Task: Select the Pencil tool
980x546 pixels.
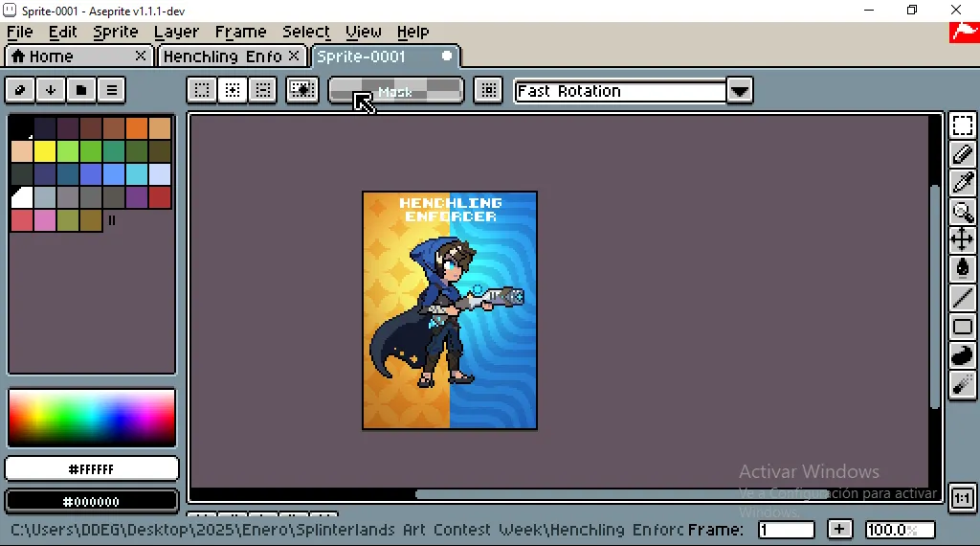Action: tap(963, 154)
